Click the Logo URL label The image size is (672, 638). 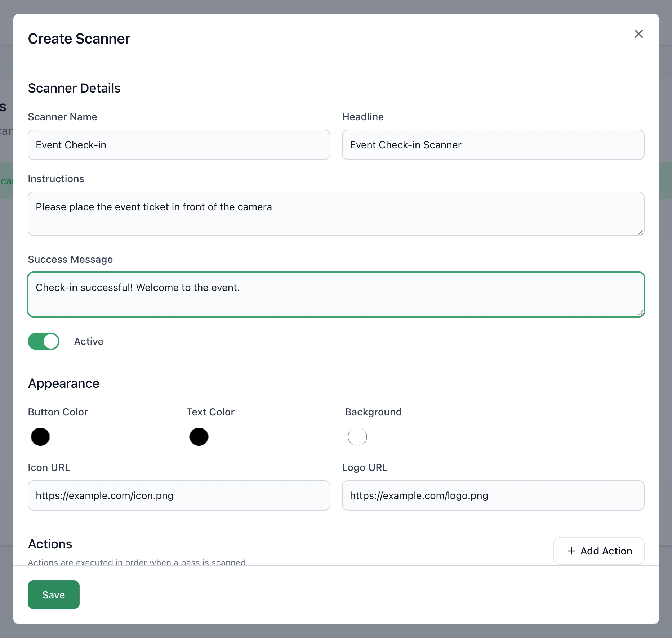[x=365, y=467]
